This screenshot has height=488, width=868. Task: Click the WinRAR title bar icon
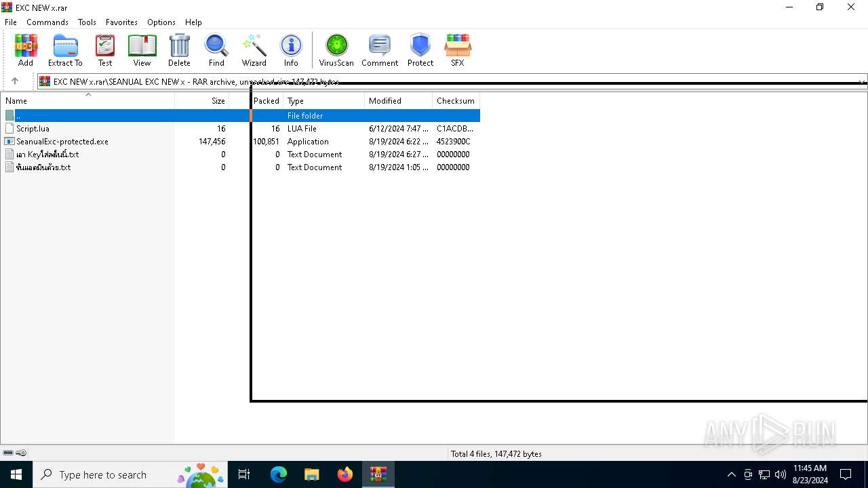coord(7,7)
